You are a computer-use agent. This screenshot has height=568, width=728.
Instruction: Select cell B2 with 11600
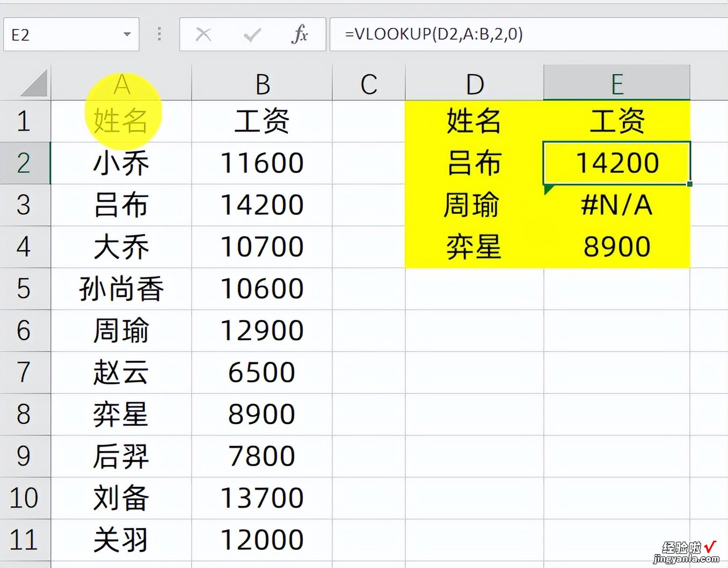click(262, 163)
